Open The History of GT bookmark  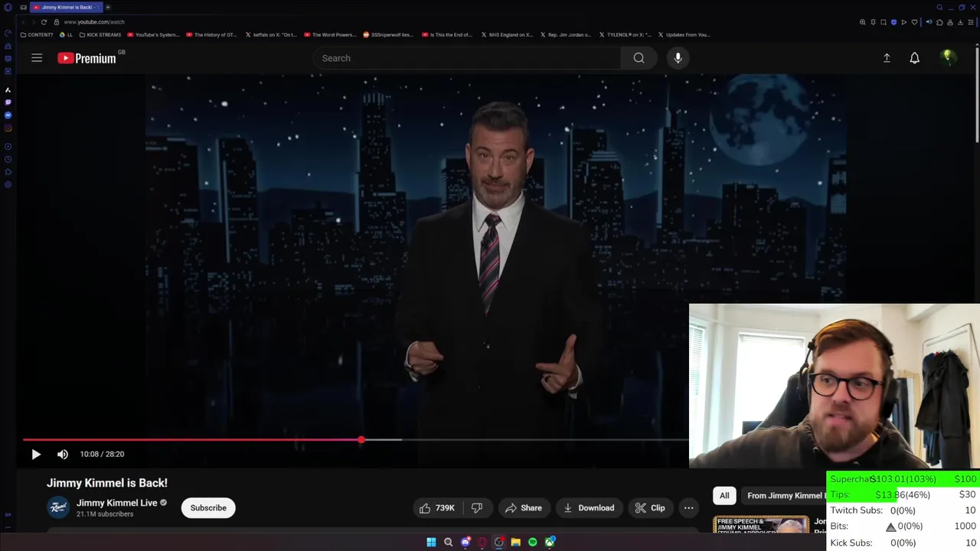point(212,34)
